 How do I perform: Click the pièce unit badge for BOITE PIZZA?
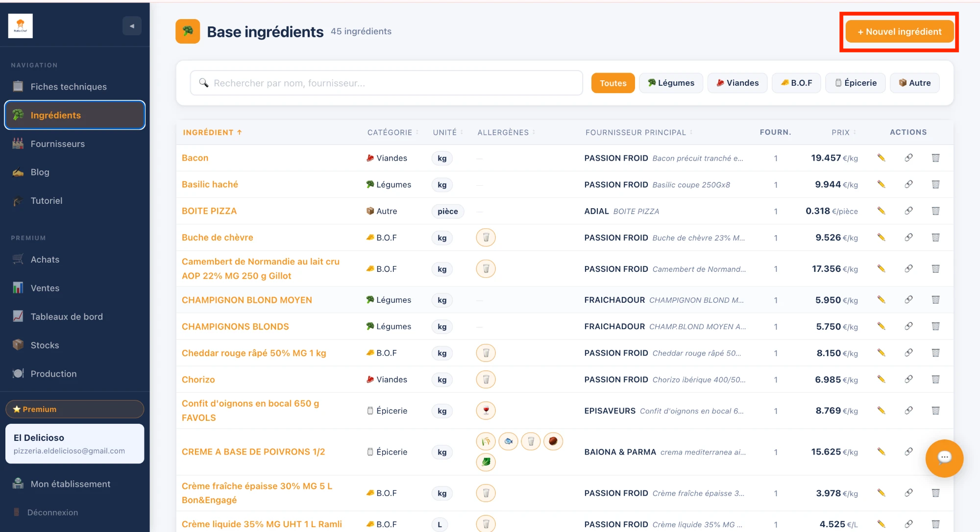coord(447,211)
